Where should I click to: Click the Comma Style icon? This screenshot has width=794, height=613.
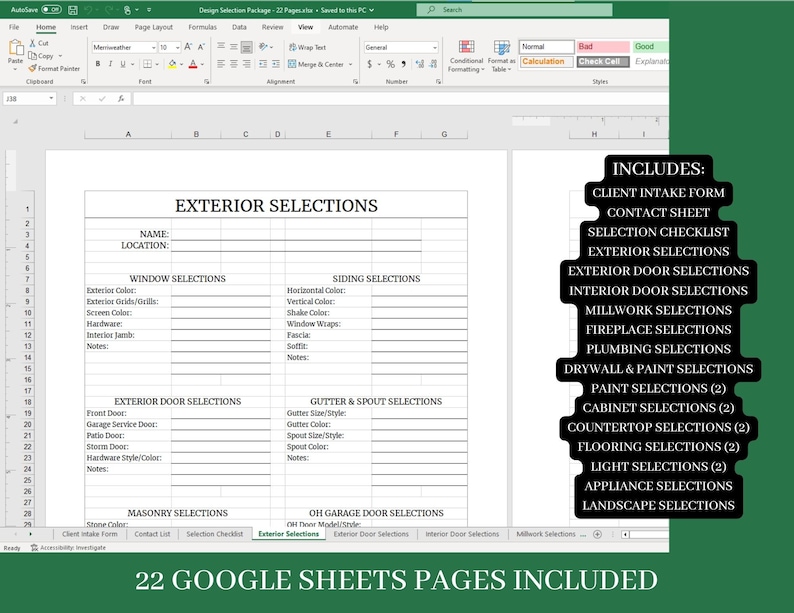(404, 64)
